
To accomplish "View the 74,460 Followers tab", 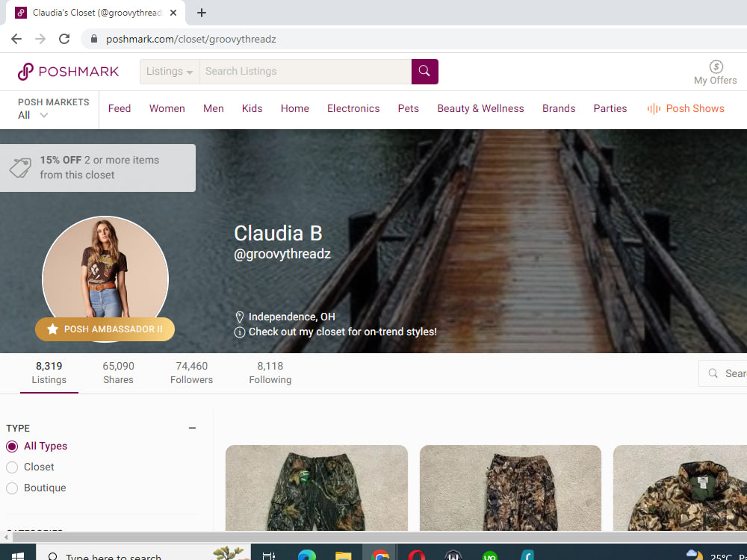I will coord(191,373).
